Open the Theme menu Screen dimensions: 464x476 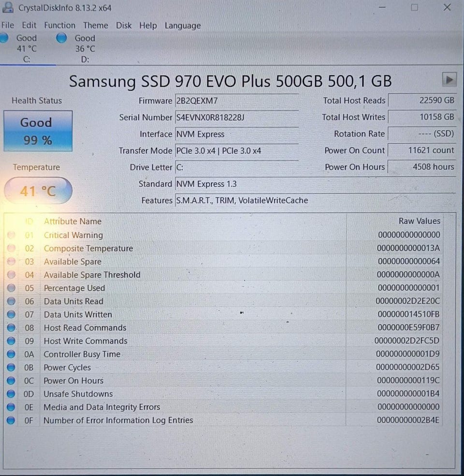tap(96, 25)
